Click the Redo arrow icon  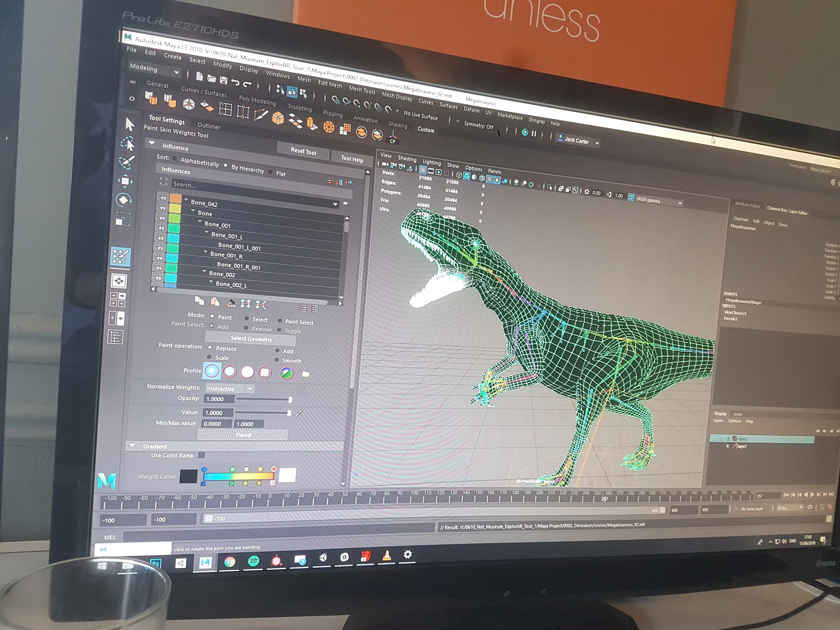tap(247, 84)
